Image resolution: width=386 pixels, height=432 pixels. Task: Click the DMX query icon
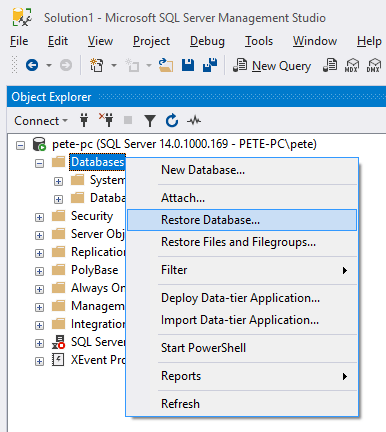coord(374,65)
